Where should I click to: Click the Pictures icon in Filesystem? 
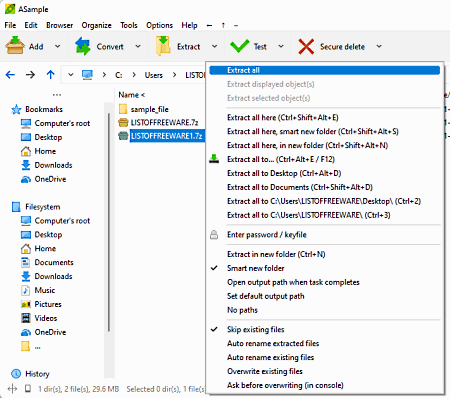26,304
